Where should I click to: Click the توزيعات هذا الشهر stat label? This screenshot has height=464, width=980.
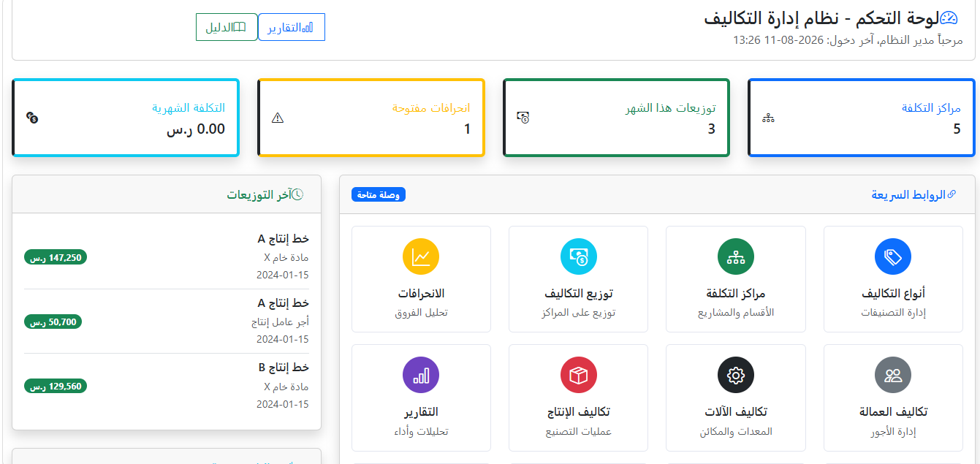point(670,108)
